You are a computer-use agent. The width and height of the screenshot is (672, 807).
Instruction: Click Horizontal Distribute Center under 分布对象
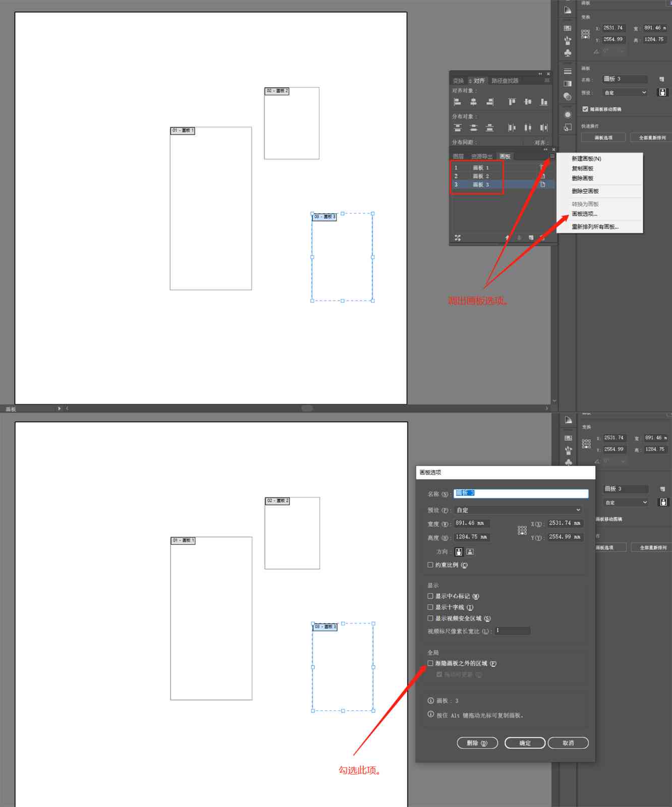click(x=528, y=128)
